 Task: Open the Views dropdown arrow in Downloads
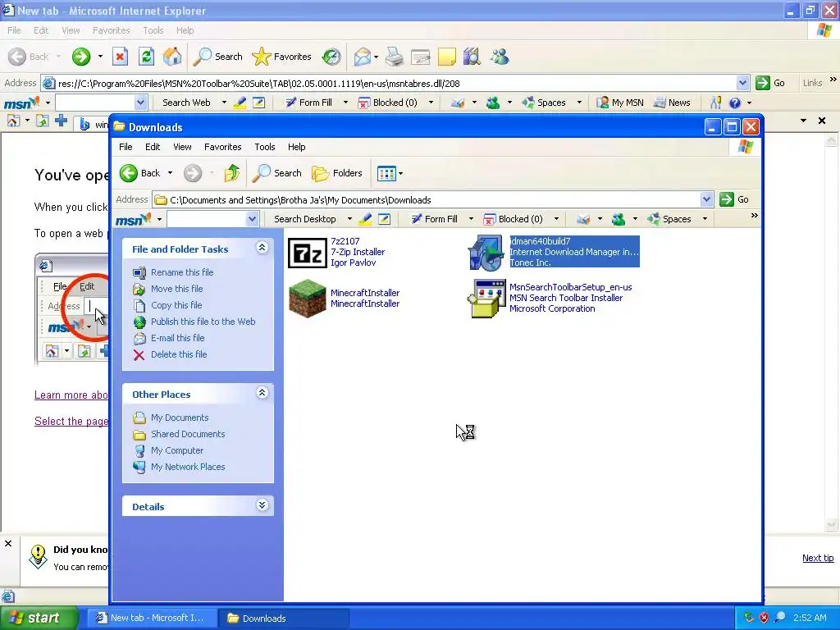click(400, 174)
